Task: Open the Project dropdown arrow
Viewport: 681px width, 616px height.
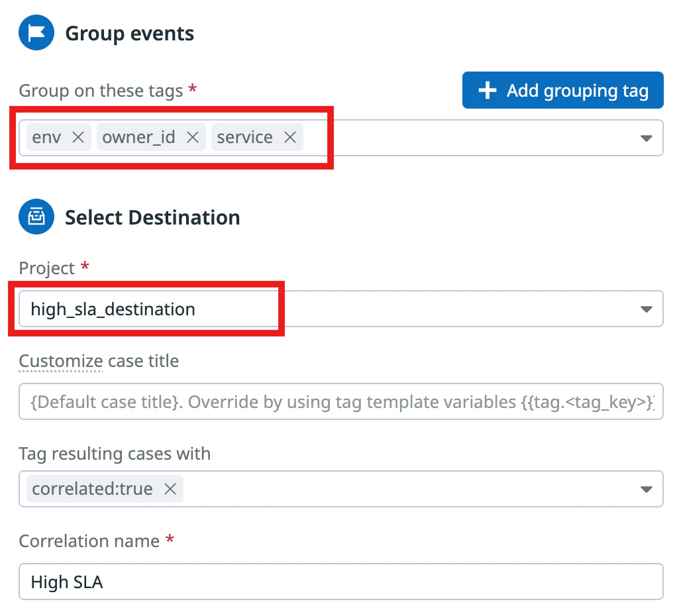Action: click(x=647, y=309)
